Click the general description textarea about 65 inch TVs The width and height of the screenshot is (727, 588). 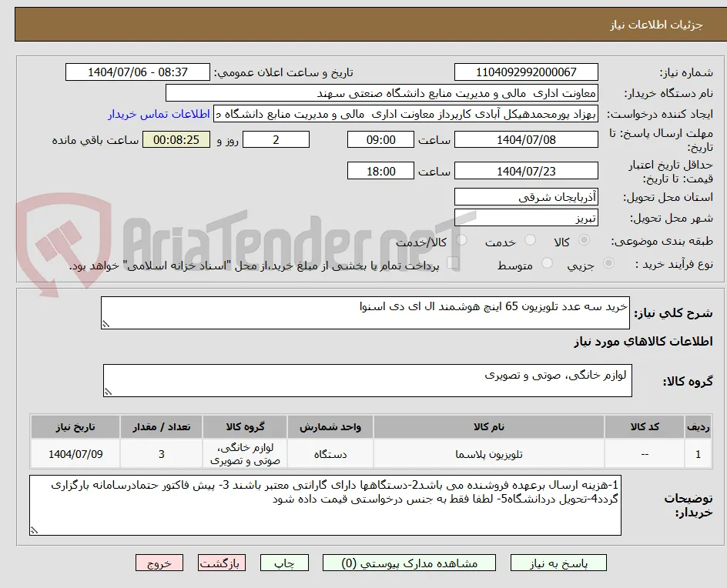pos(365,312)
